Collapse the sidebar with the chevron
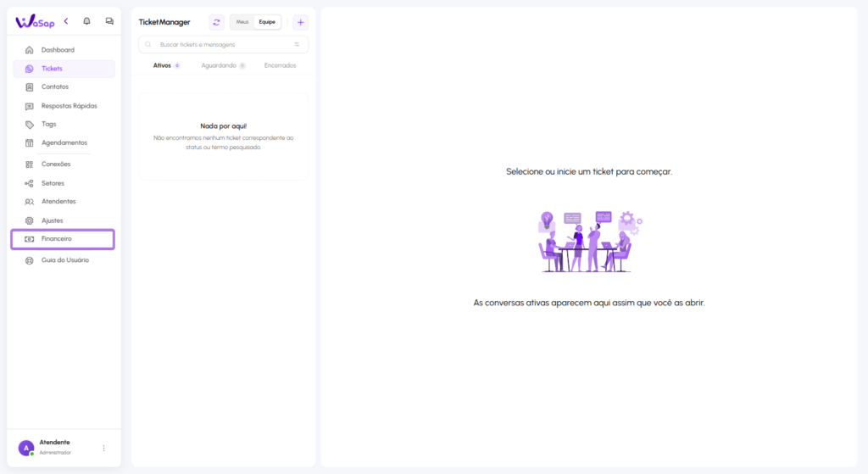 (x=66, y=21)
